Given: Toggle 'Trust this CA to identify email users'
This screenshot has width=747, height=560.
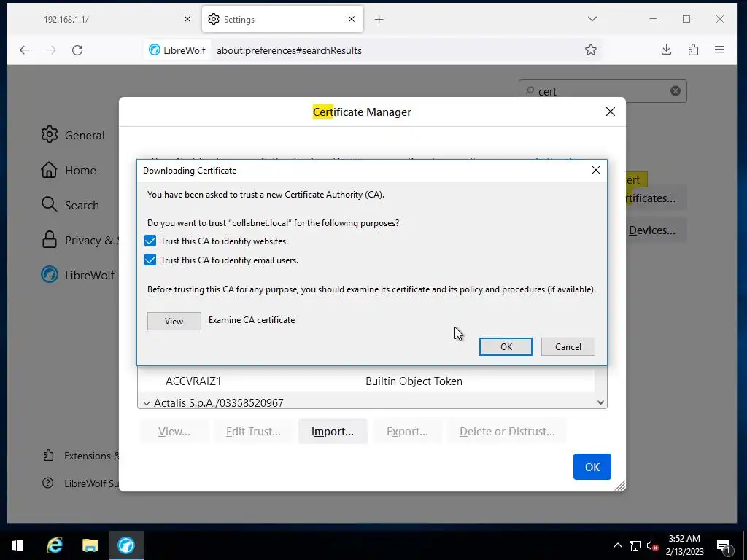Looking at the screenshot, I should (x=150, y=260).
